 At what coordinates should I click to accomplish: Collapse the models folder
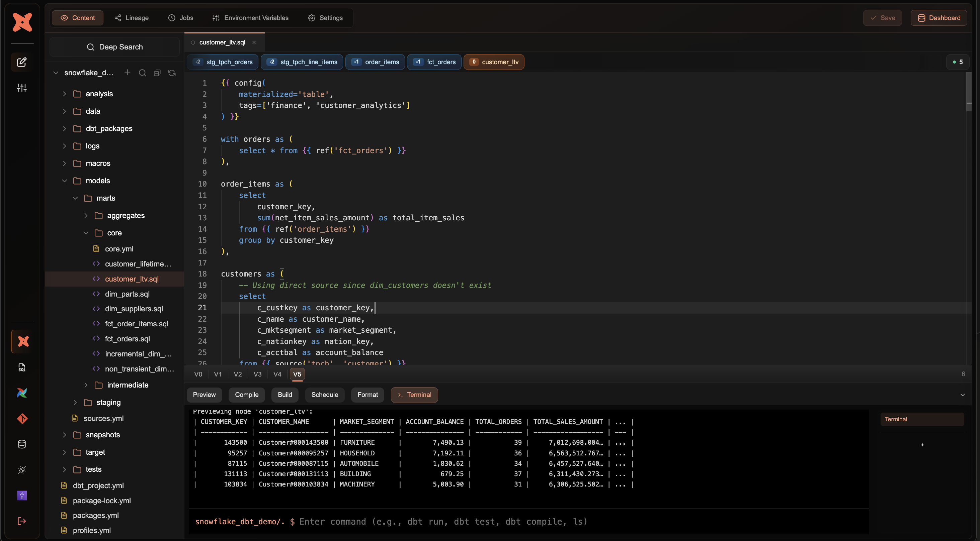pyautogui.click(x=64, y=181)
